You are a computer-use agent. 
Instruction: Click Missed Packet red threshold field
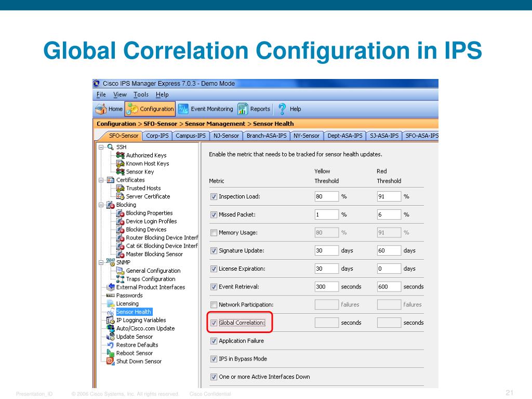pyautogui.click(x=389, y=215)
